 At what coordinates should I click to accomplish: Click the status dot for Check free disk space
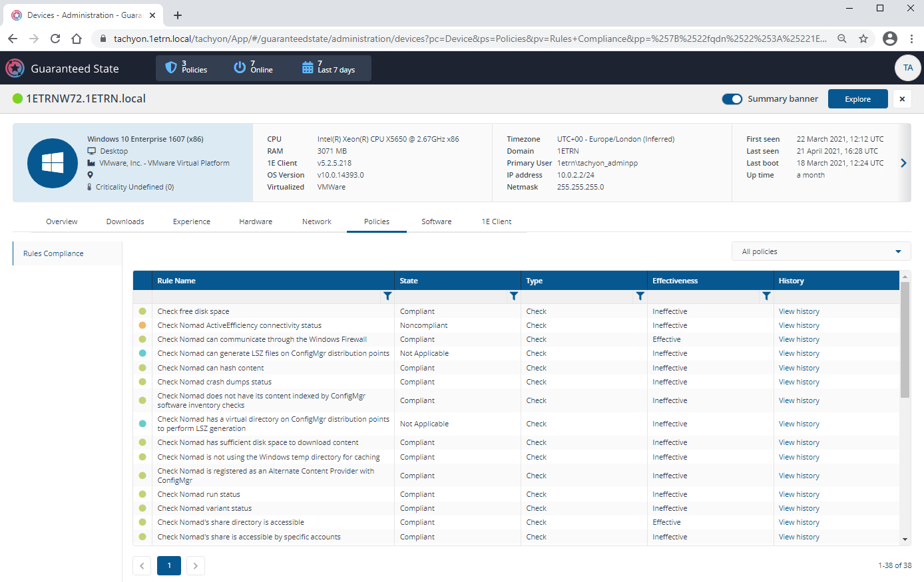coord(142,311)
